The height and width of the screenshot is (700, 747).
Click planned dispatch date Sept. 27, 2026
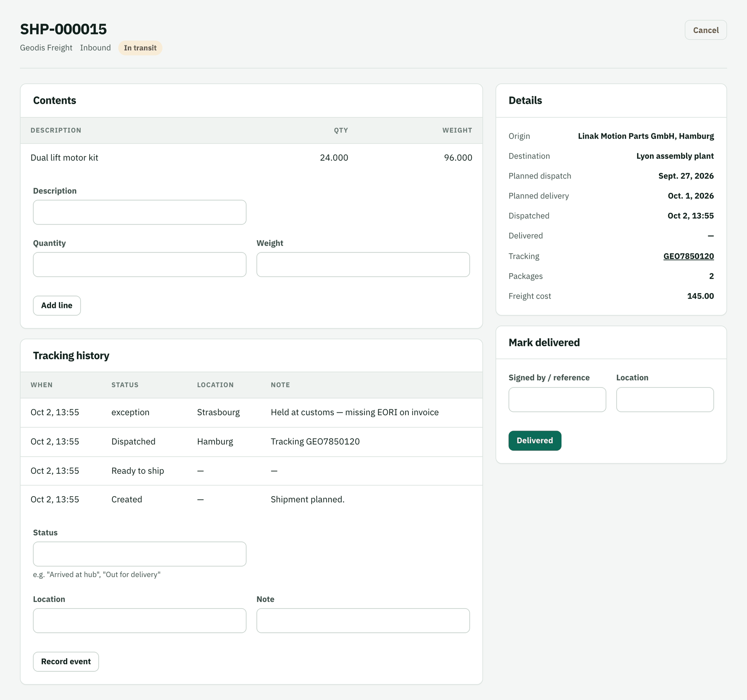tap(686, 176)
